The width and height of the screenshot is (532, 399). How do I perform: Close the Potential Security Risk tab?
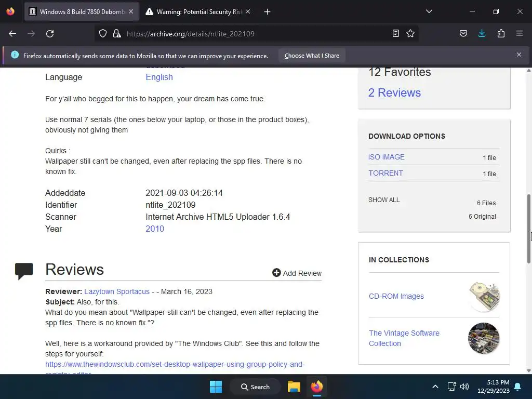[248, 11]
